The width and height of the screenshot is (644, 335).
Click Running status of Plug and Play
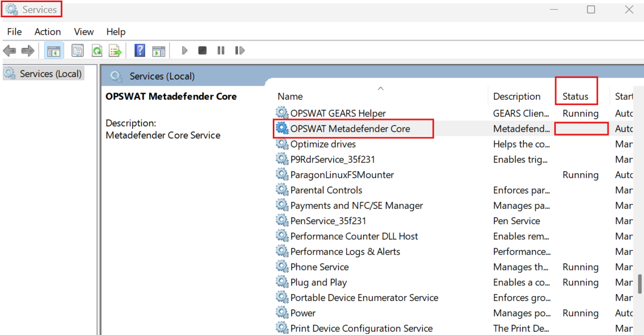(x=581, y=282)
